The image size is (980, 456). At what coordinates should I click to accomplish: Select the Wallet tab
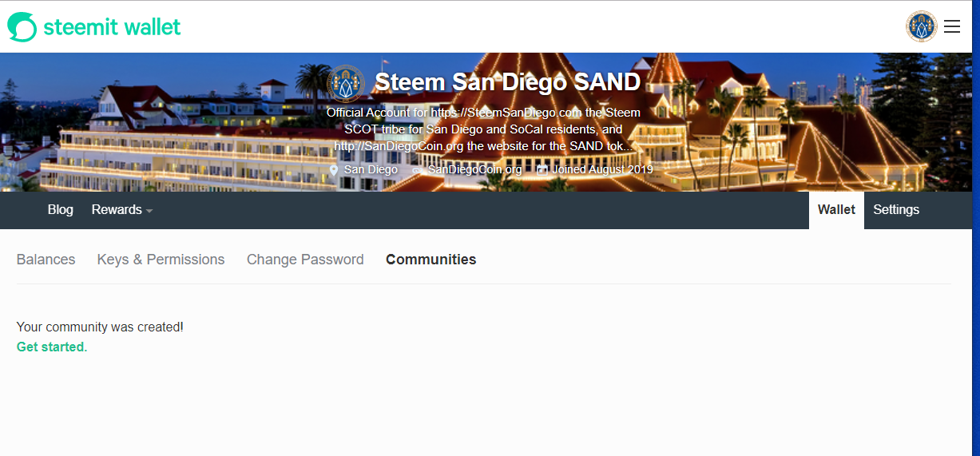[836, 210]
